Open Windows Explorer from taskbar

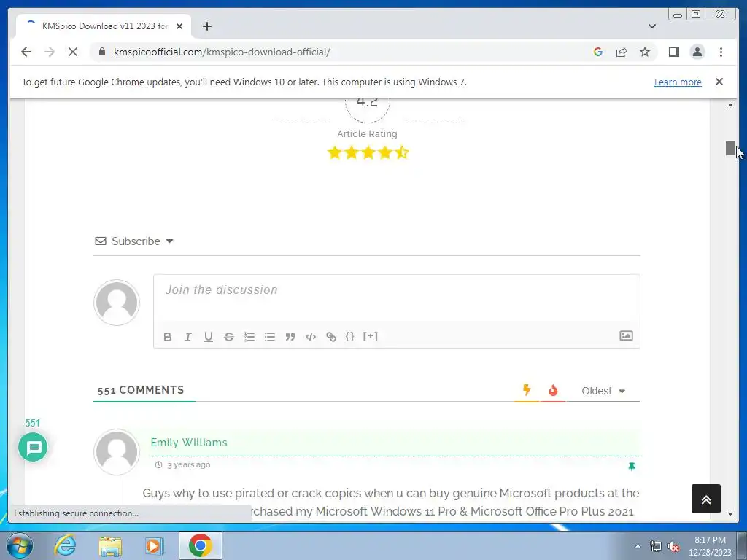coord(110,545)
